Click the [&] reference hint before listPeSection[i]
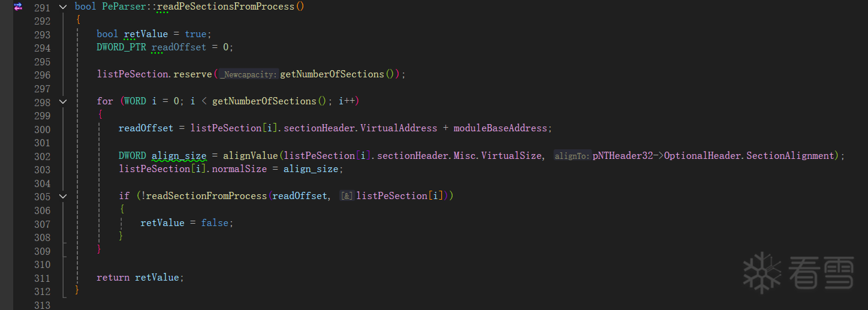This screenshot has width=868, height=310. [x=346, y=196]
